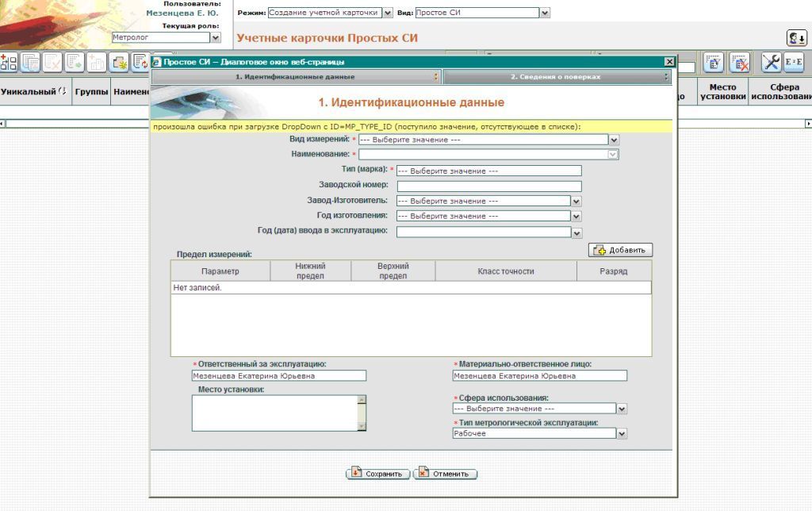Click the apply filter toolbar icon
Viewport: 812px width, 511px height.
[x=714, y=63]
